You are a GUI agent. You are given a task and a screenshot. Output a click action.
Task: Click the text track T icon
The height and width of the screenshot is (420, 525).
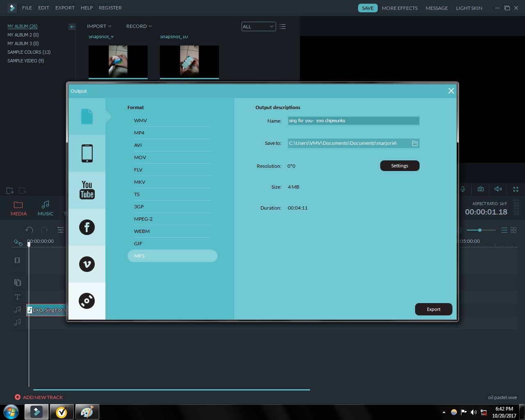pos(17,297)
